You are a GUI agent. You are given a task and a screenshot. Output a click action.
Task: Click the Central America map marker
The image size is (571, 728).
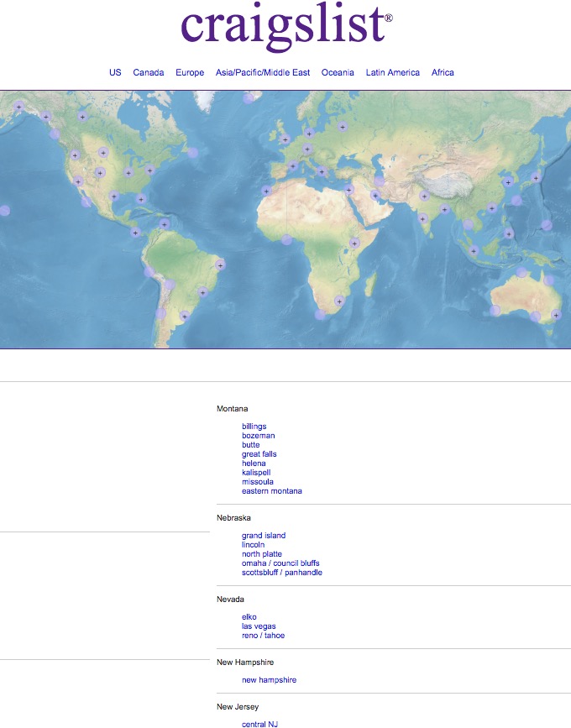tap(135, 232)
